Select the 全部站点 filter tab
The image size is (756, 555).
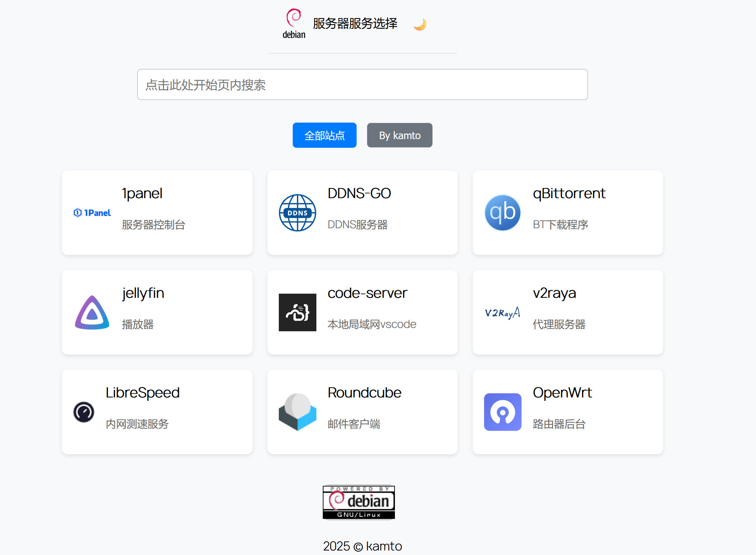pos(324,135)
